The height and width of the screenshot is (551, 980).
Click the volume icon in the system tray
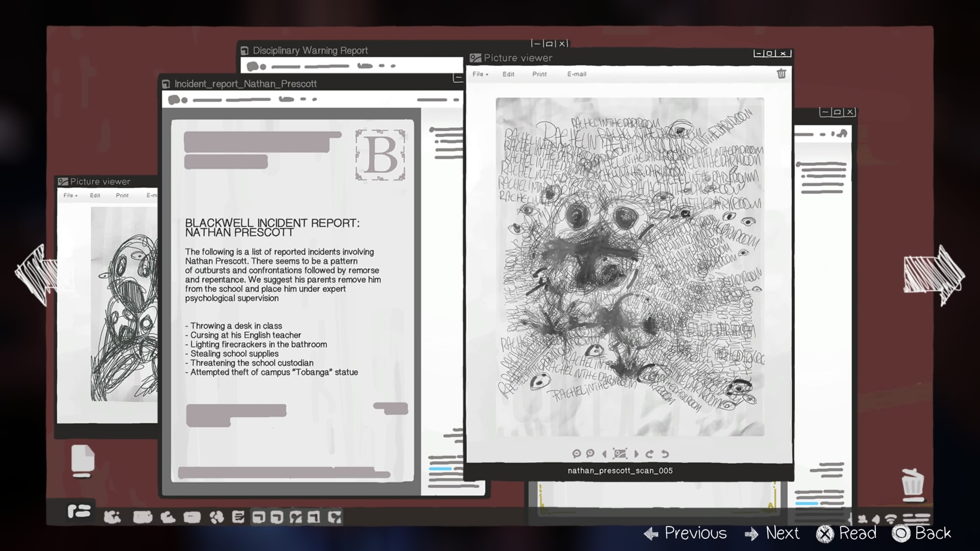click(876, 519)
